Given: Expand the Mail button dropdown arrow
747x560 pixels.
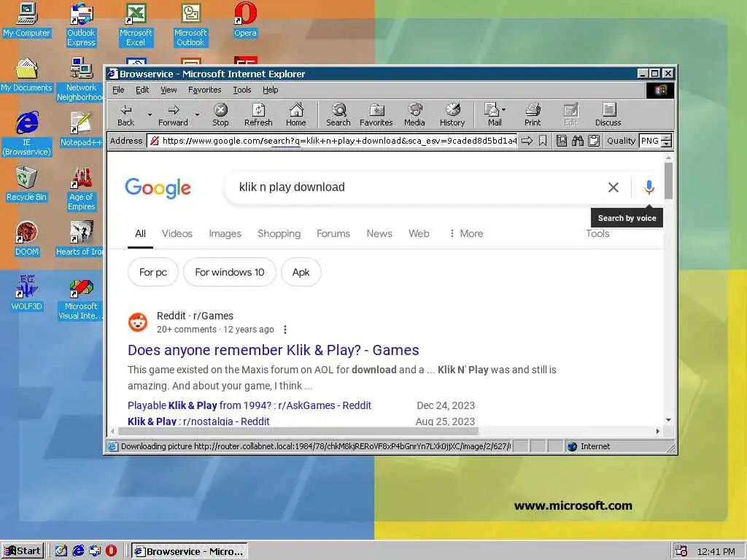Looking at the screenshot, I should [x=504, y=109].
